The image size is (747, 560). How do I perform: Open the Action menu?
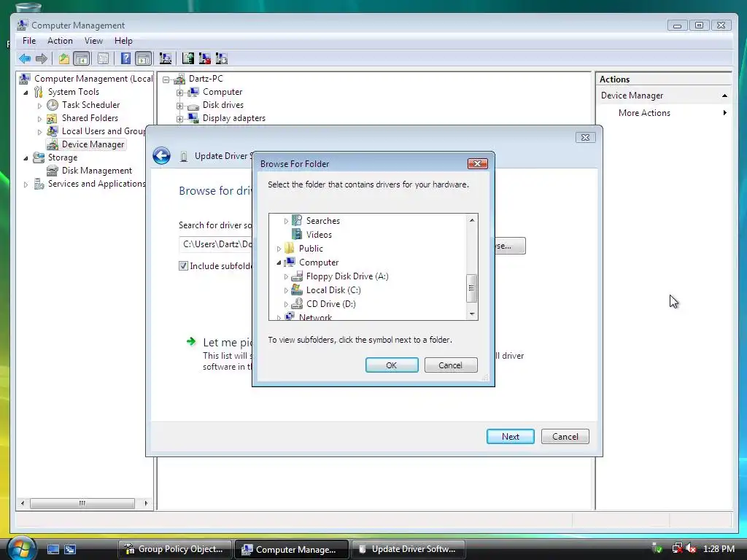click(x=60, y=41)
